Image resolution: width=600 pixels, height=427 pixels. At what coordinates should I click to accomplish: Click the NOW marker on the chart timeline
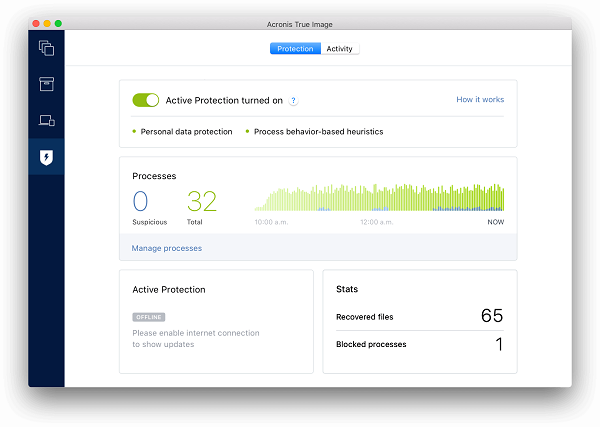tap(495, 222)
